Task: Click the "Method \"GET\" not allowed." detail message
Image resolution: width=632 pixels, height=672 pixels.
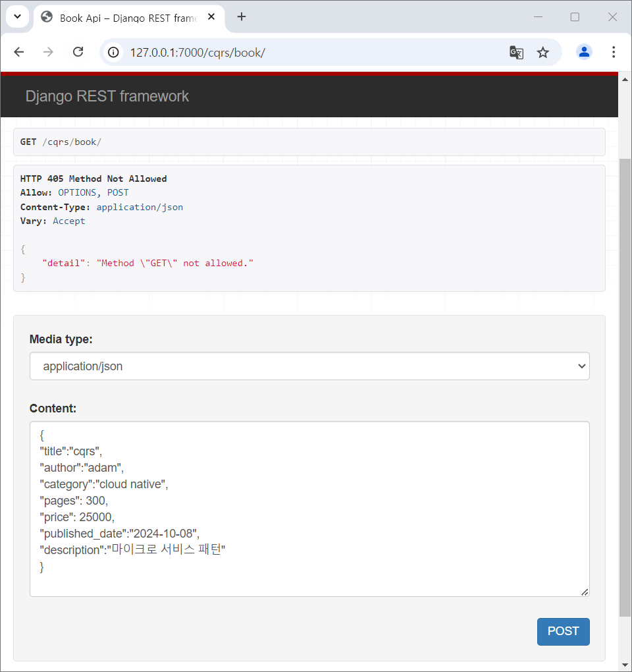Action: pyautogui.click(x=174, y=263)
